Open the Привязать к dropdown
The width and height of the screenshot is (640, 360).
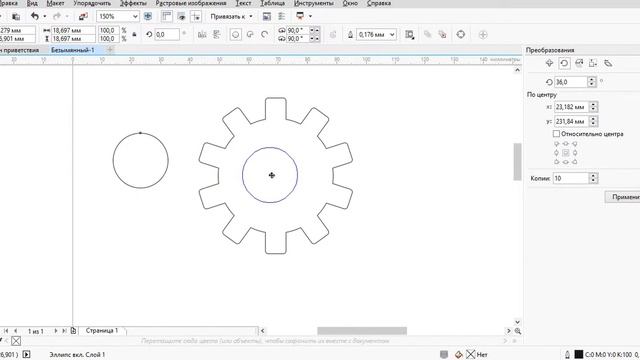click(231, 16)
